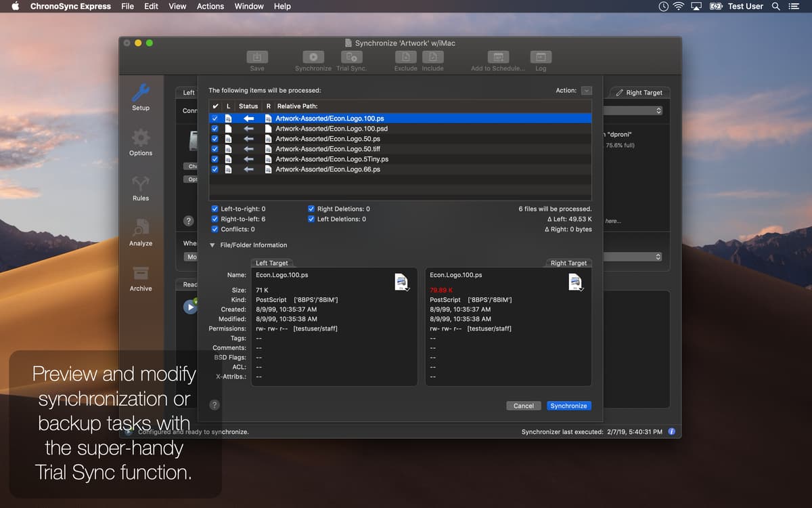Click the blue Synchronize button

click(568, 405)
